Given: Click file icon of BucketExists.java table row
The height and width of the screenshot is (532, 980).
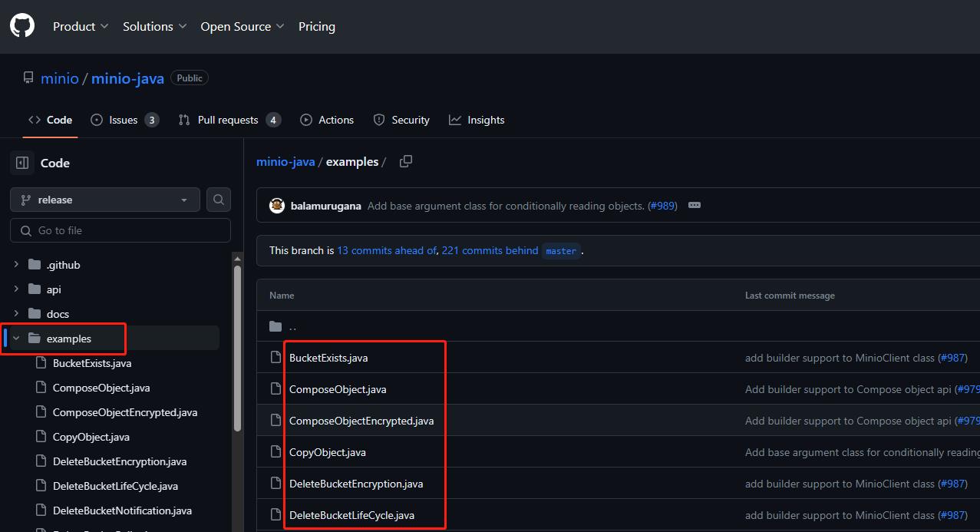Looking at the screenshot, I should [276, 358].
